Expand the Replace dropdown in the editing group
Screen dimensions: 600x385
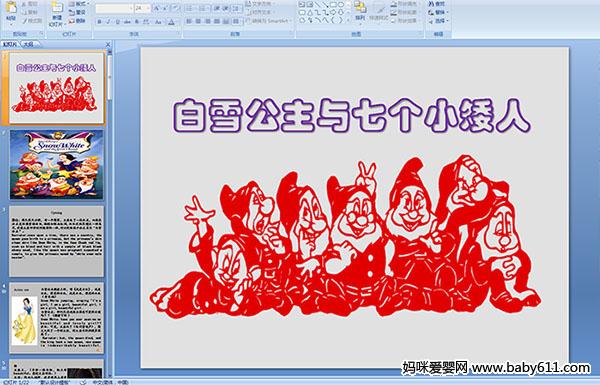[448, 12]
